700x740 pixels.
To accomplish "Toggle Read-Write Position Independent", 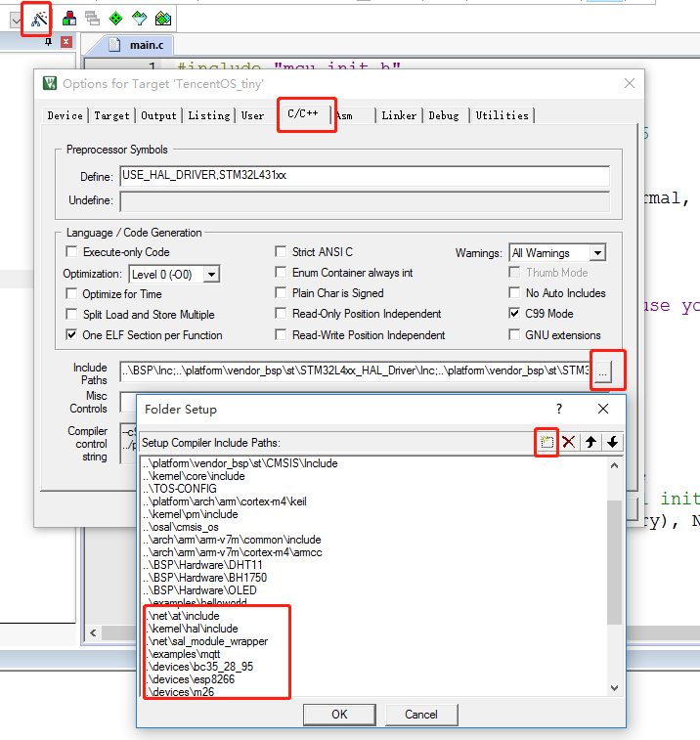I will click(281, 334).
